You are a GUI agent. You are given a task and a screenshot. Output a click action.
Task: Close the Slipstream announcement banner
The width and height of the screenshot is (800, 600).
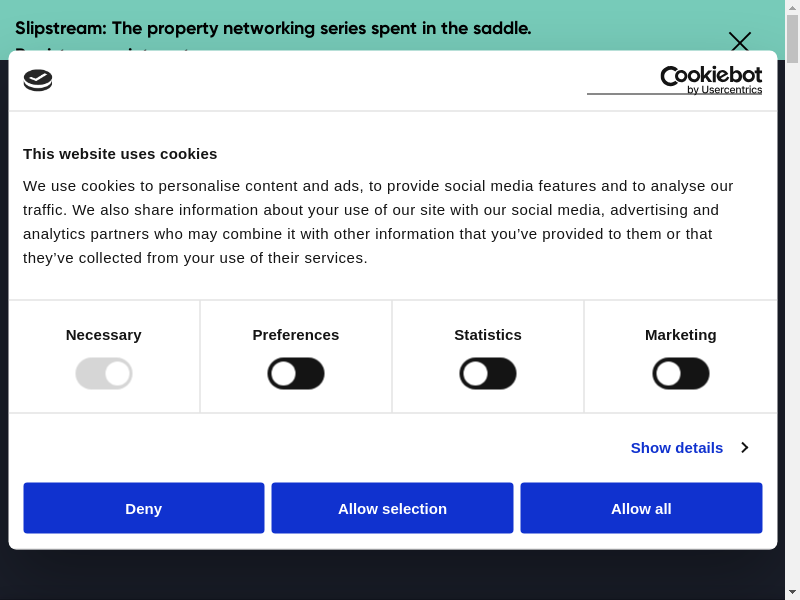point(739,41)
